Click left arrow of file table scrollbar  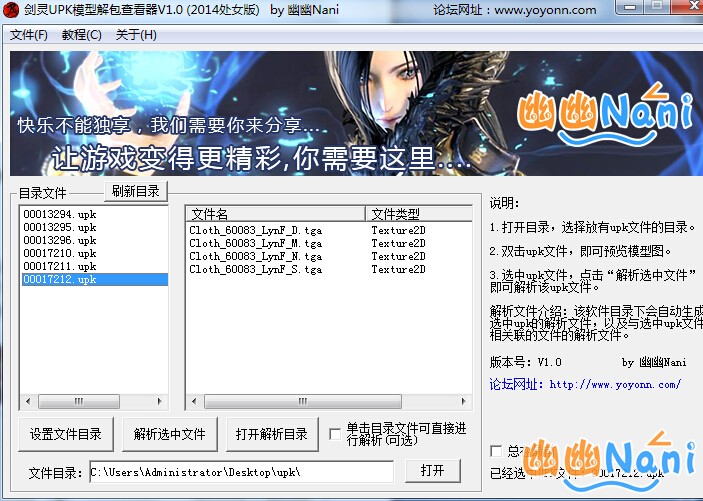pyautogui.click(x=194, y=401)
